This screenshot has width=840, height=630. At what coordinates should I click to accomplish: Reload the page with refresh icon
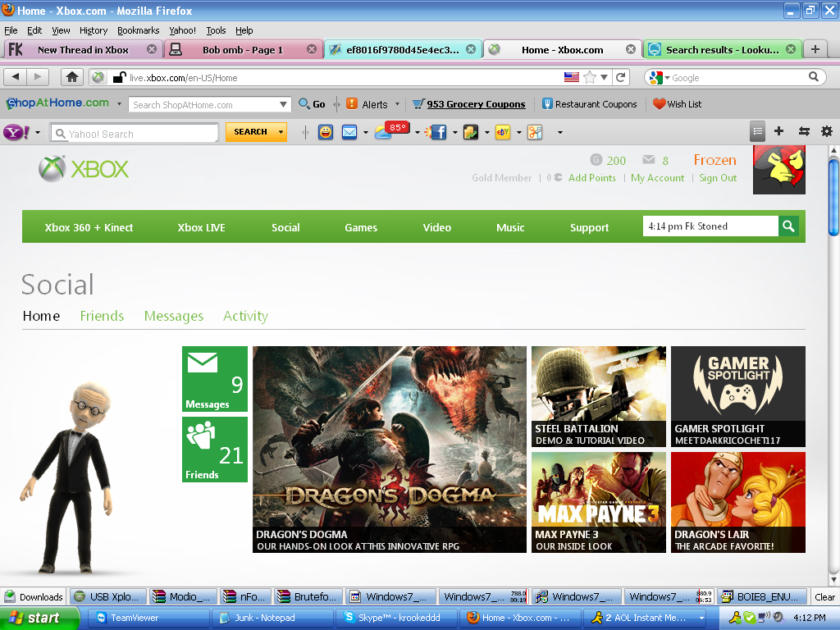[621, 77]
